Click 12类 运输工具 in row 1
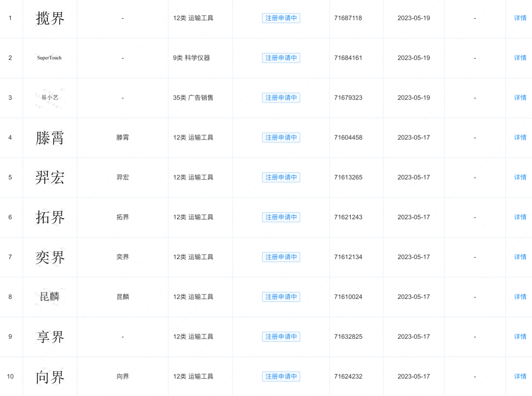The height and width of the screenshot is (396, 532). coord(193,18)
